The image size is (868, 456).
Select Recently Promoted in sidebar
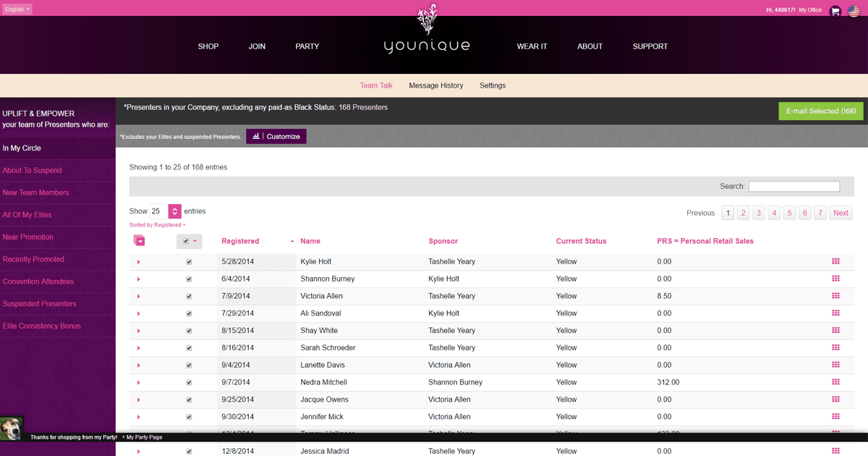33,259
